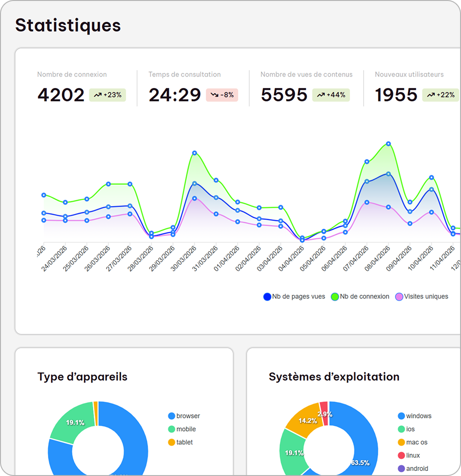
Task: Click the browser legend color dot
Action: click(x=171, y=416)
